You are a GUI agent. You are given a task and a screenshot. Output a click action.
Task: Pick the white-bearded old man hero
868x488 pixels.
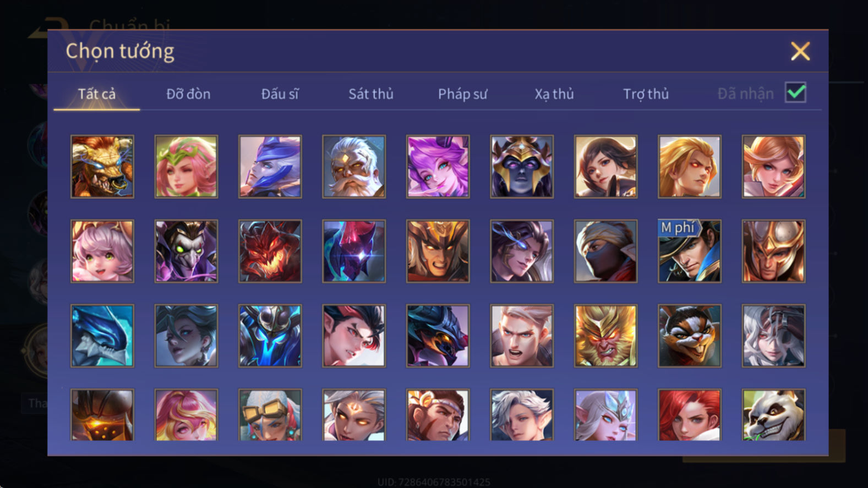pos(354,167)
